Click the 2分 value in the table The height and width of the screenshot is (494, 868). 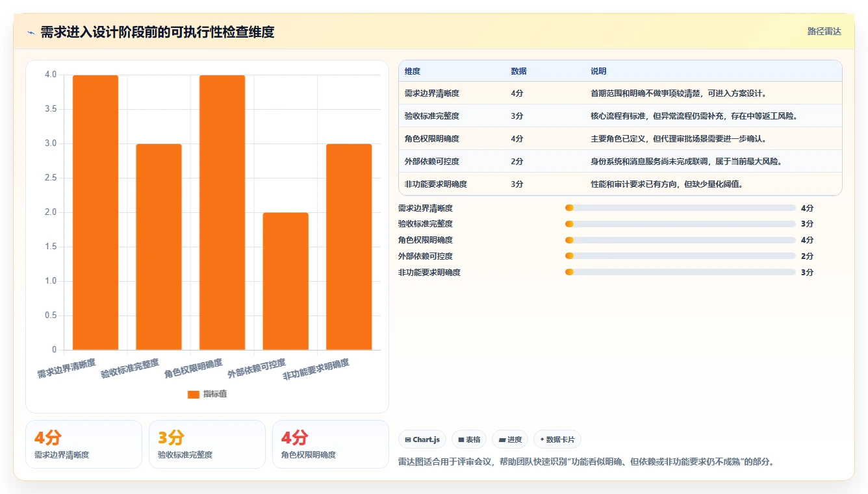tap(517, 162)
